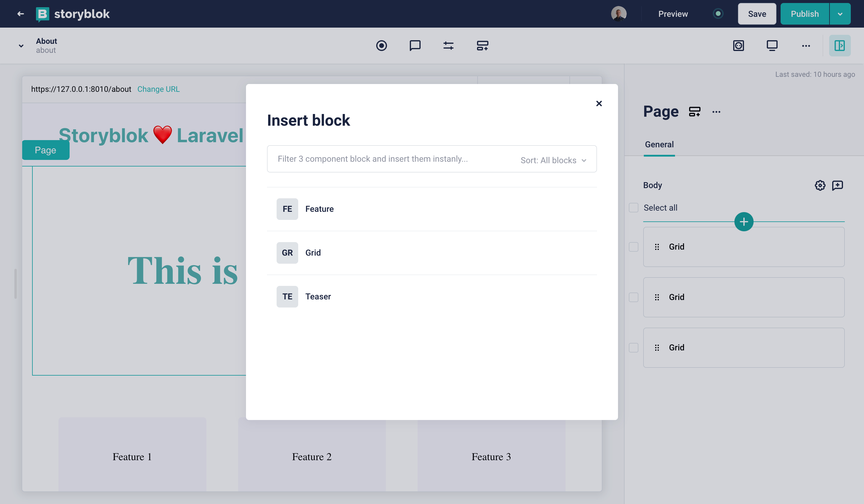864x504 pixels.
Task: Open the Sort: All blocks dropdown
Action: (x=553, y=160)
